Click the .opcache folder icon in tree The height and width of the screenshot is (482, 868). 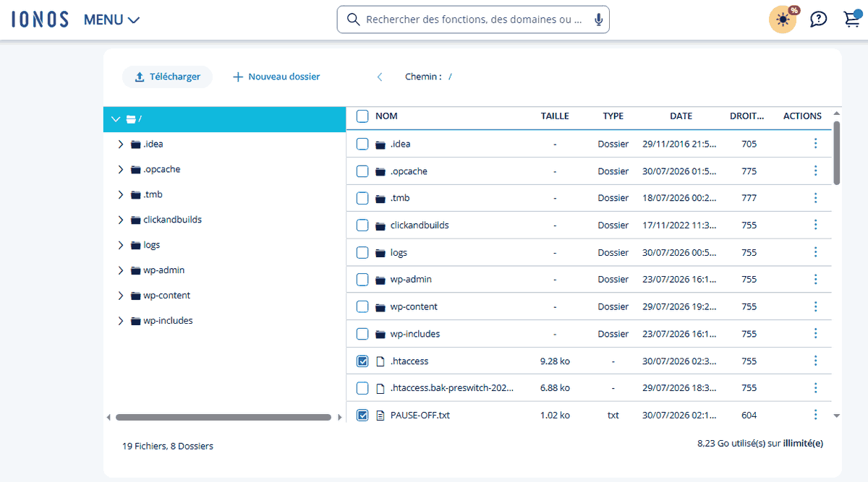(135, 170)
